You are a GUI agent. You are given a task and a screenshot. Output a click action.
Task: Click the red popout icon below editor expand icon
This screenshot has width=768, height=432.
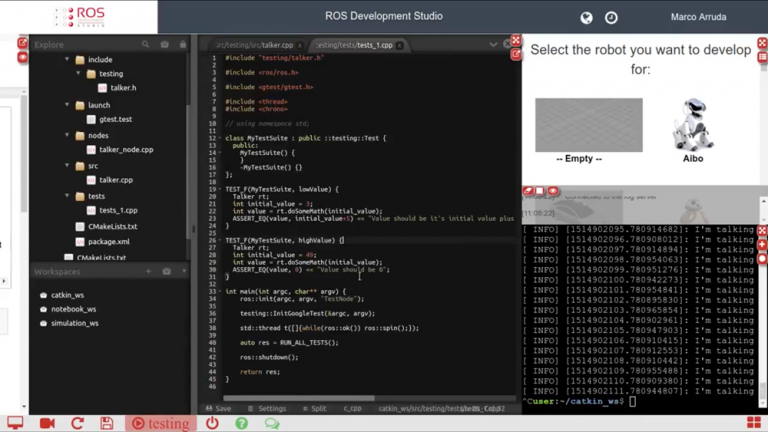516,54
